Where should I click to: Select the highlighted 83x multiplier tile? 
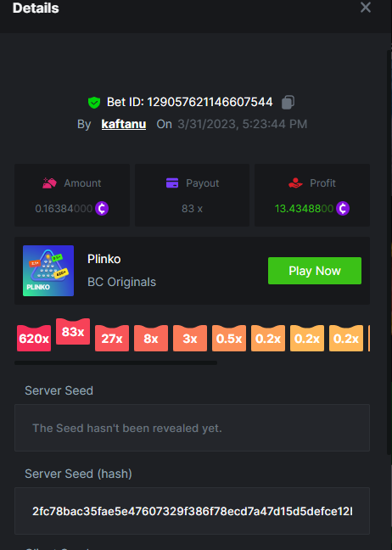click(x=73, y=332)
